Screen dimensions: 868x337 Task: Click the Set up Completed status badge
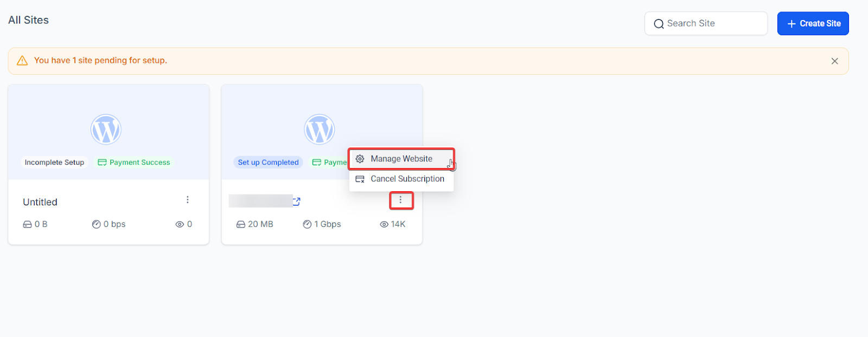click(x=268, y=163)
